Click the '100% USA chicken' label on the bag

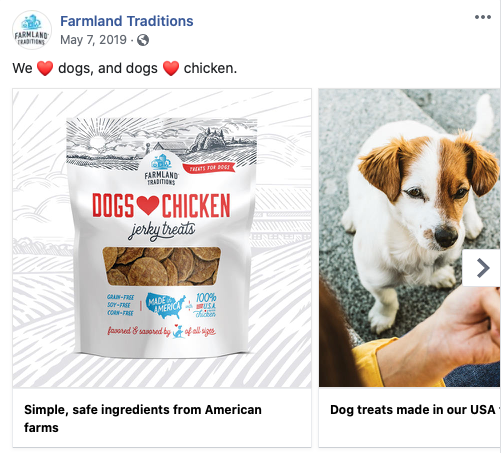(x=206, y=305)
